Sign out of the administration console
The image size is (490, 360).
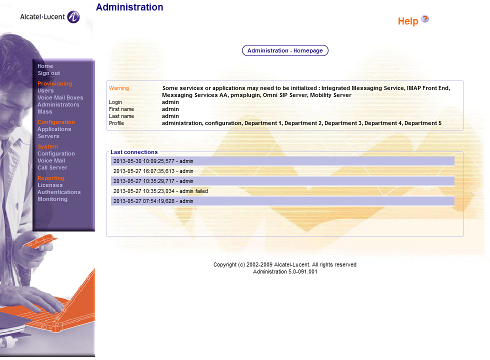(49, 73)
